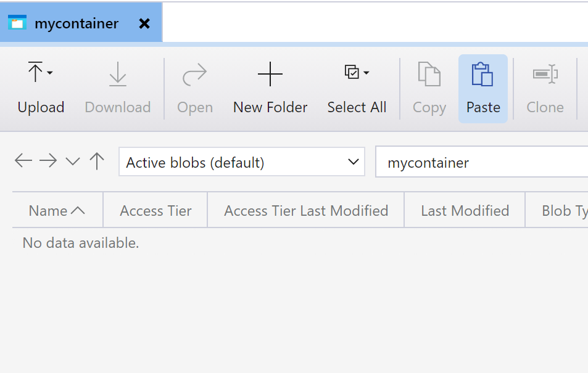Close the mycontainer tab
The image size is (588, 373).
pyautogui.click(x=144, y=23)
